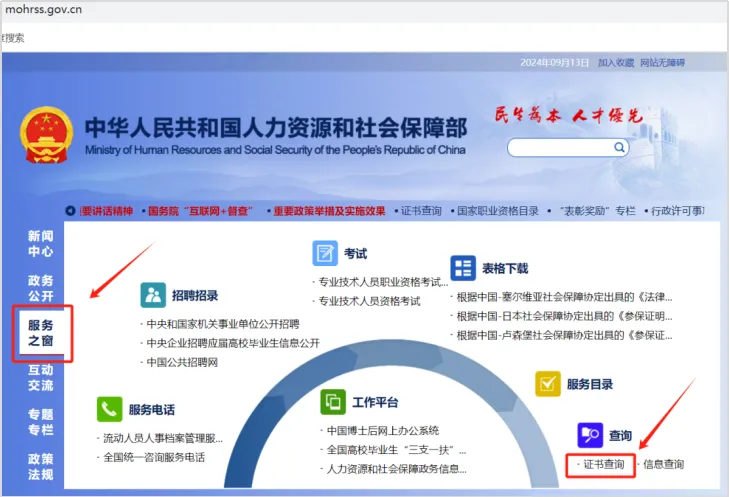Open 国务院“互联网+督查” ticker link
Viewport: 729px width, 497px height.
click(200, 211)
